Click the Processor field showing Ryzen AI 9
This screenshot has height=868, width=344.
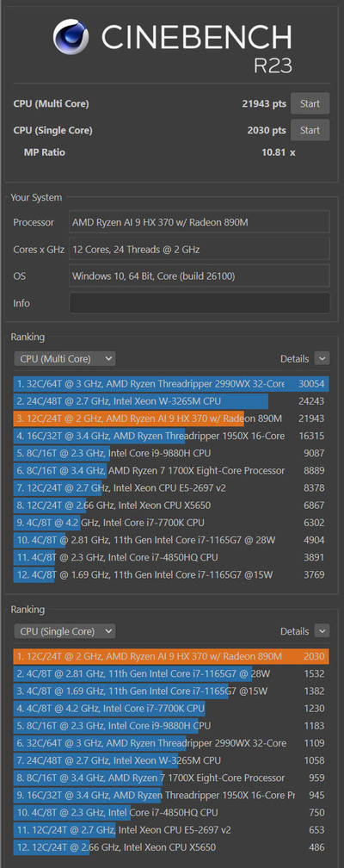(200, 222)
